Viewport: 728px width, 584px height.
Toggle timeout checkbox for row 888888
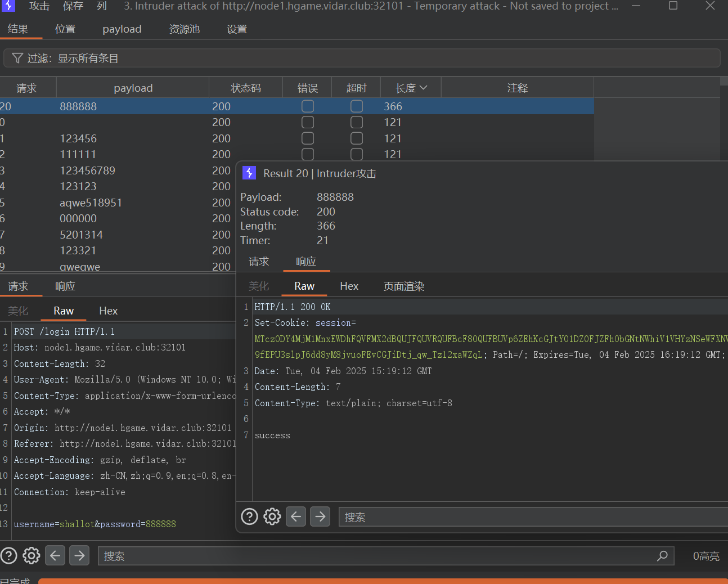click(x=357, y=106)
